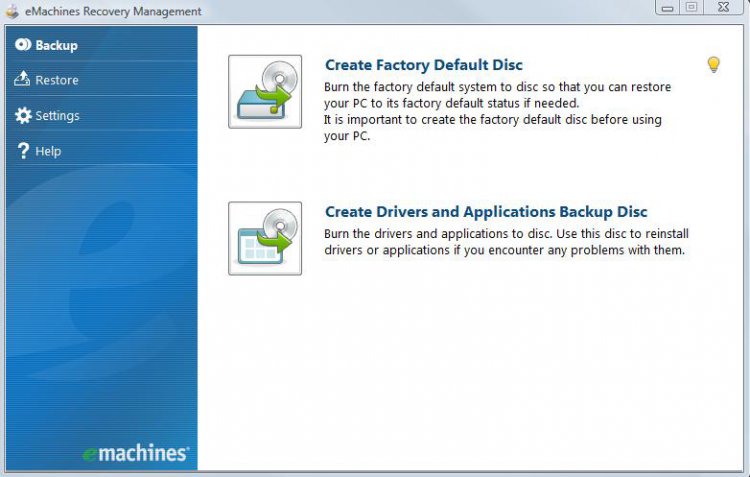Close the eMachines Recovery Management window
The image size is (750, 477).
click(x=724, y=7)
